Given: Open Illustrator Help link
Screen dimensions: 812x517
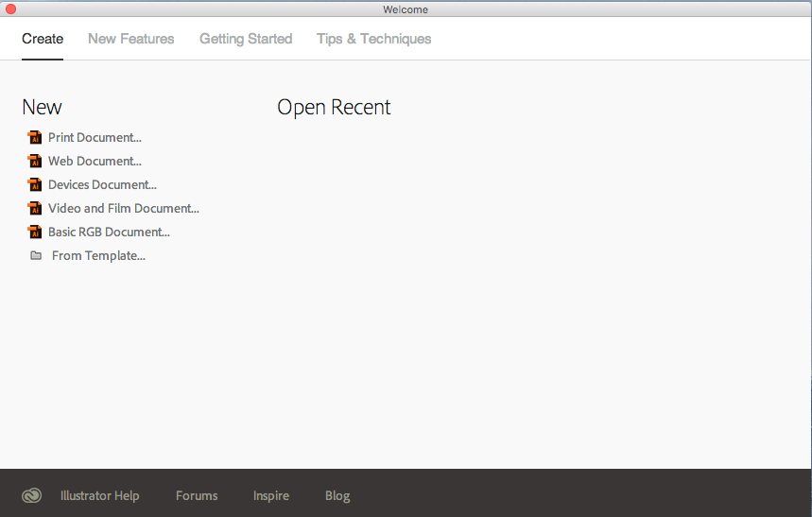Looking at the screenshot, I should pos(100,496).
